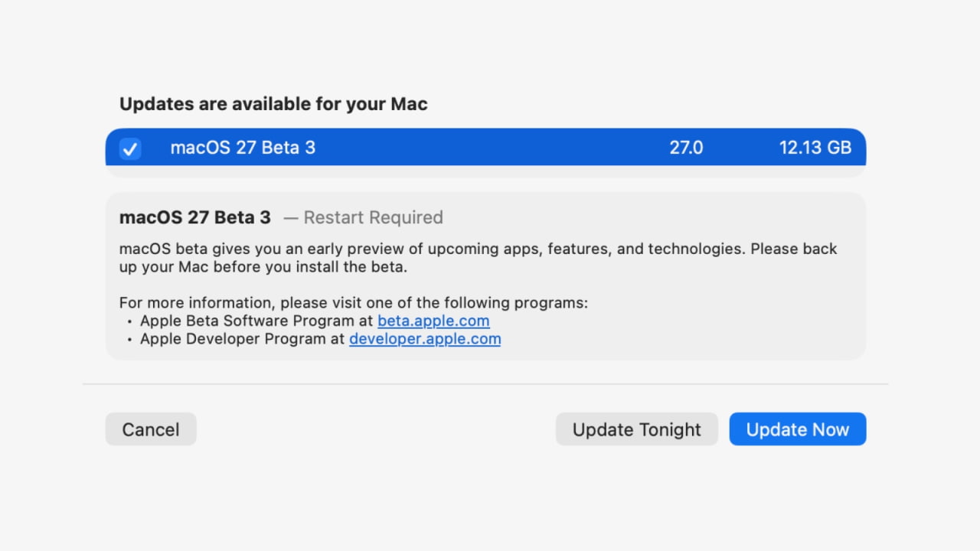
Task: Click the Cancel button
Action: [151, 429]
